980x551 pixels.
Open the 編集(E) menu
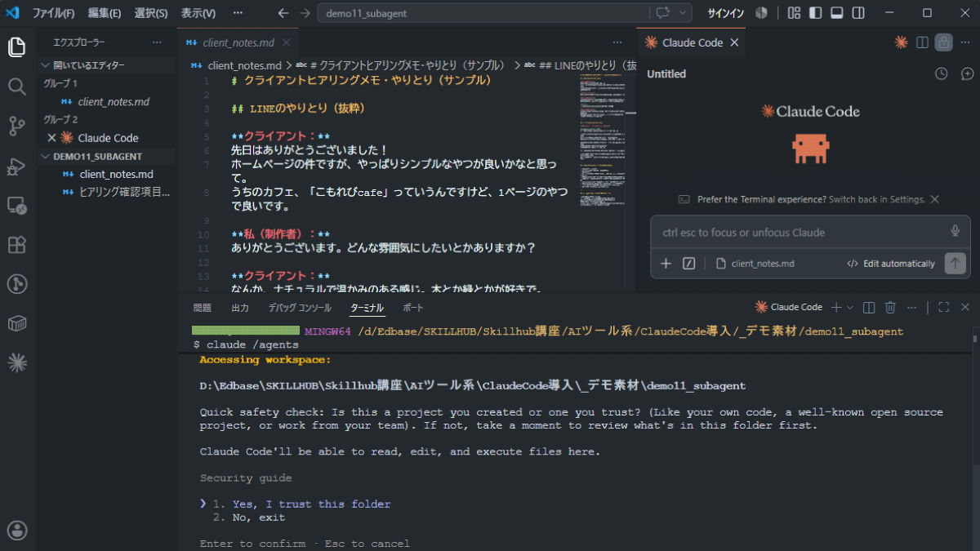[104, 13]
